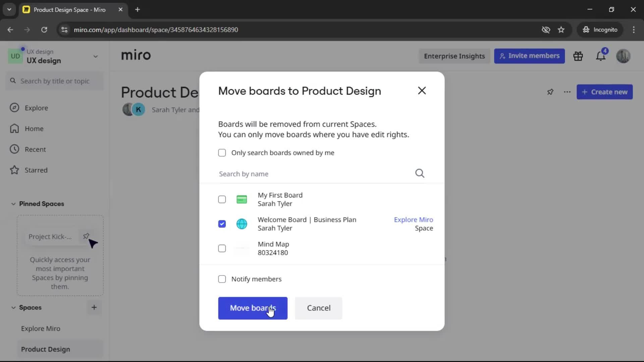
Task: Open the tab search dropdown
Action: [x=9, y=10]
